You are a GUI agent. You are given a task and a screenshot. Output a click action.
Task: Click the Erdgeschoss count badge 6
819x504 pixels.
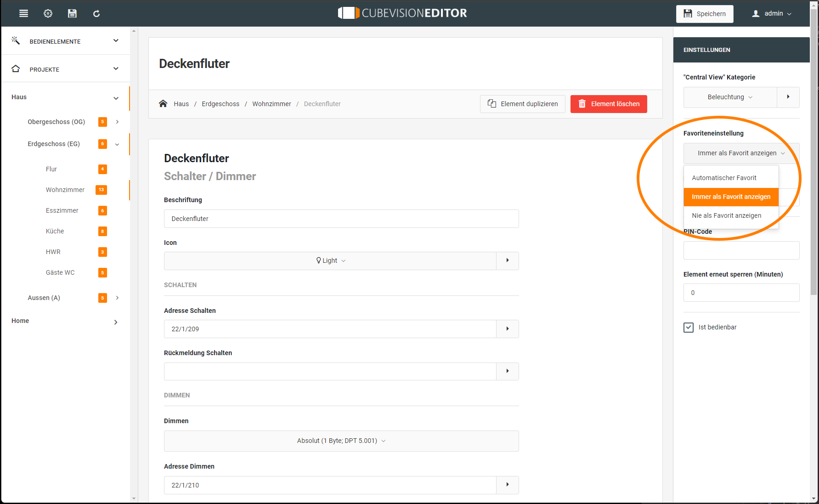coord(102,144)
